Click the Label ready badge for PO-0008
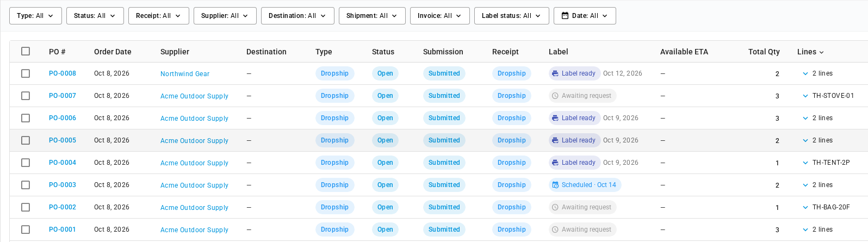Viewport: 868px width, 242px height. tap(575, 73)
